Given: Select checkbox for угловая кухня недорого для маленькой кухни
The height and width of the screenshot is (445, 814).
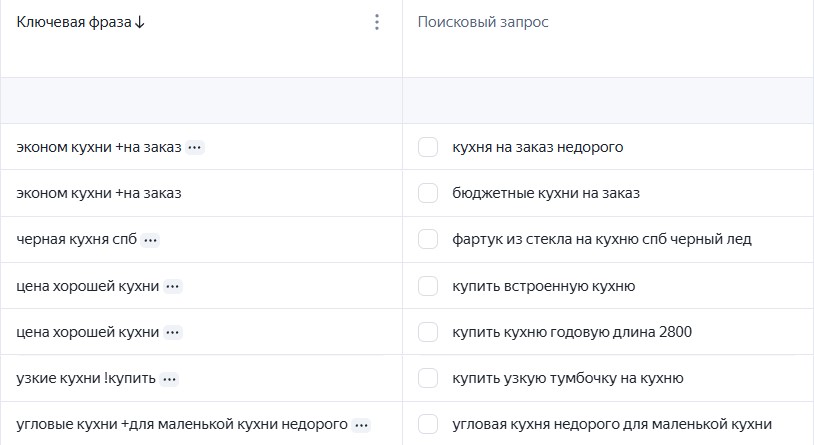Looking at the screenshot, I should 428,424.
